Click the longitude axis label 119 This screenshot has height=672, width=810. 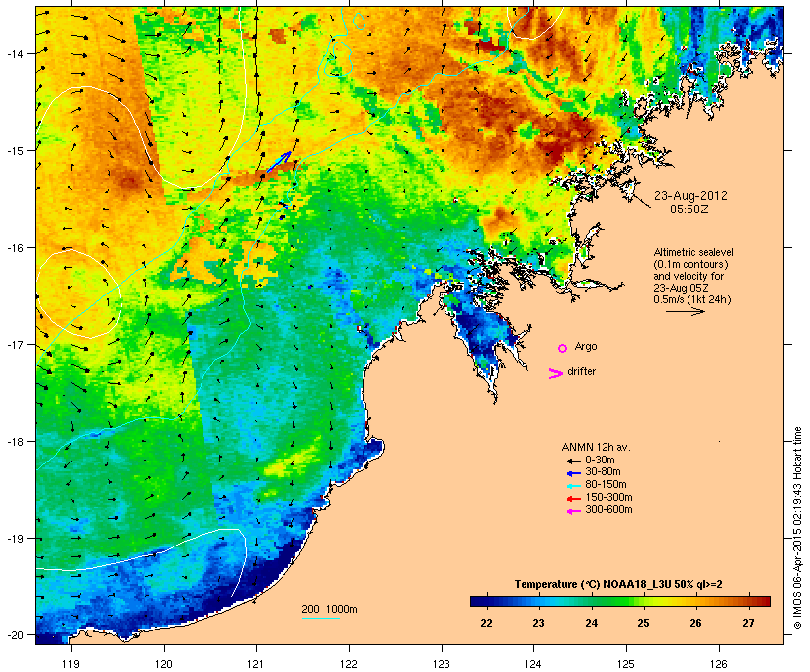click(x=71, y=664)
